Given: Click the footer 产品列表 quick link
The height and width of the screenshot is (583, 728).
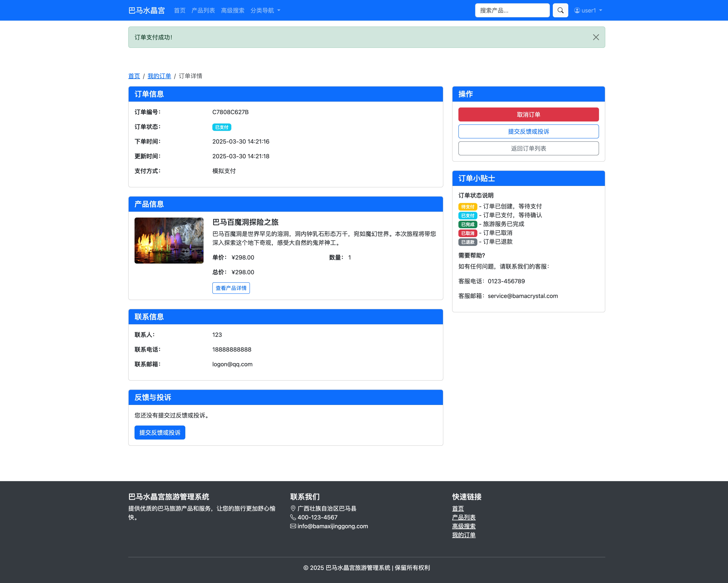Looking at the screenshot, I should tap(464, 517).
